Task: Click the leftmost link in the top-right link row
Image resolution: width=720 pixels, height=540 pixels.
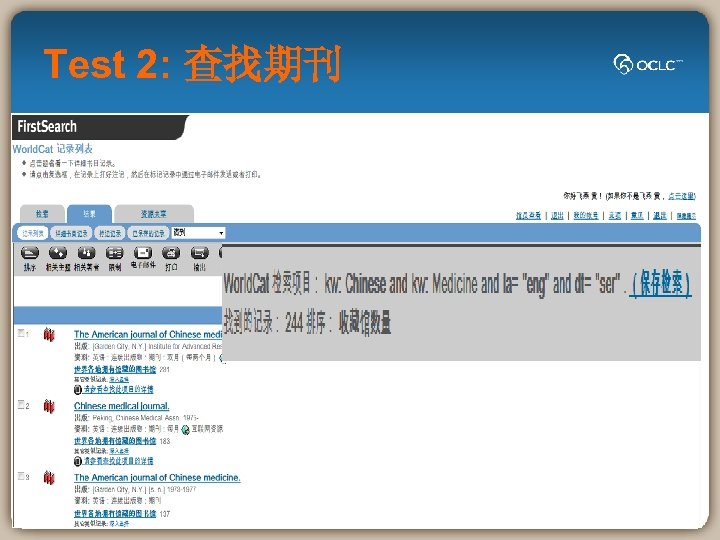Action: pos(528,215)
